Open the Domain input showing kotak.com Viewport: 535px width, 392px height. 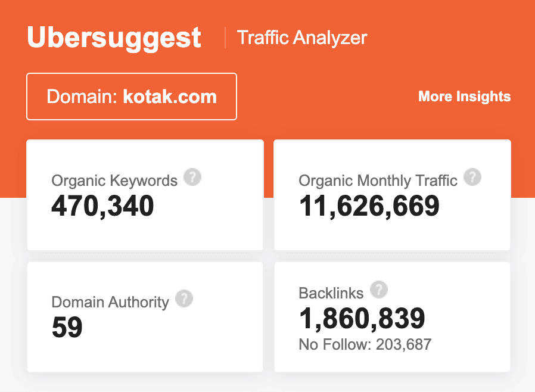click(131, 96)
